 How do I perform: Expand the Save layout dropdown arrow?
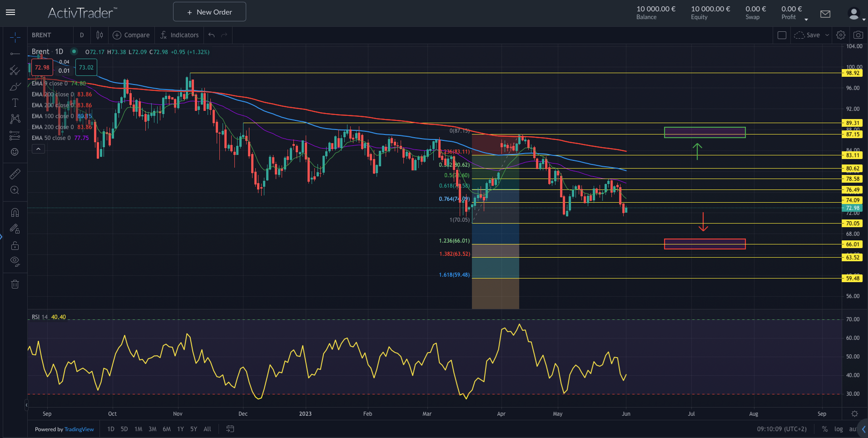click(827, 35)
